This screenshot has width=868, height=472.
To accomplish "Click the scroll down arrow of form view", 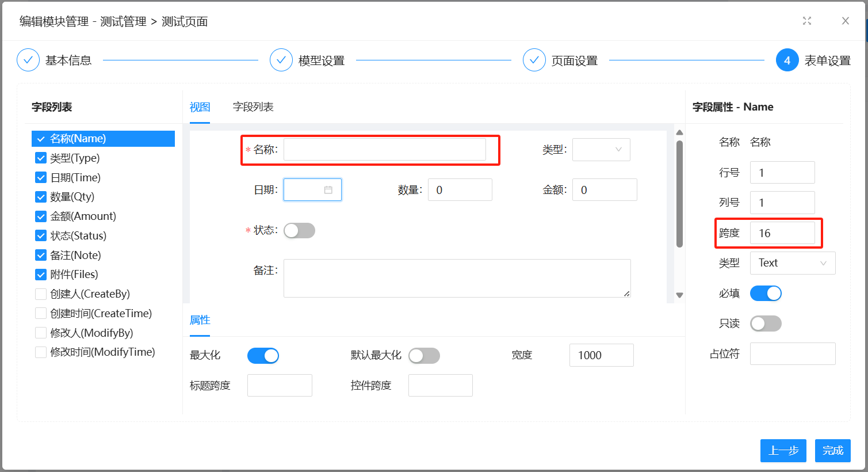I will (679, 295).
